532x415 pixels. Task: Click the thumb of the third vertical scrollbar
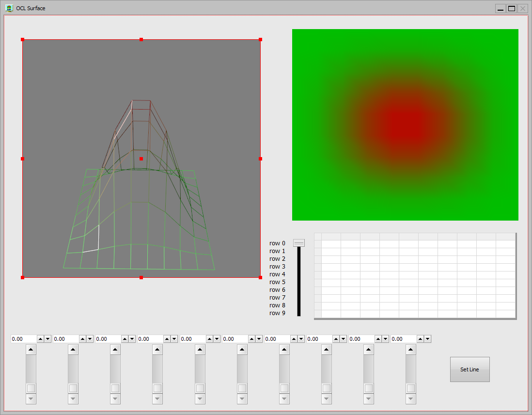click(115, 388)
